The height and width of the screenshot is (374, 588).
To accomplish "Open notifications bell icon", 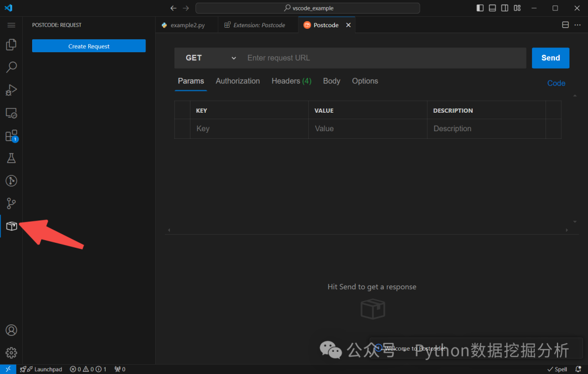I will pyautogui.click(x=578, y=369).
